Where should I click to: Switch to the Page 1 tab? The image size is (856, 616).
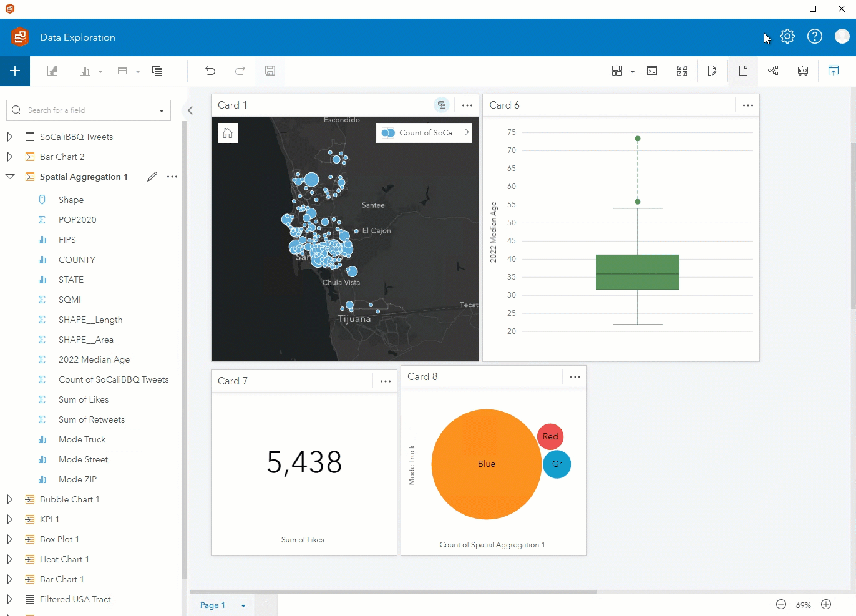[x=212, y=605]
